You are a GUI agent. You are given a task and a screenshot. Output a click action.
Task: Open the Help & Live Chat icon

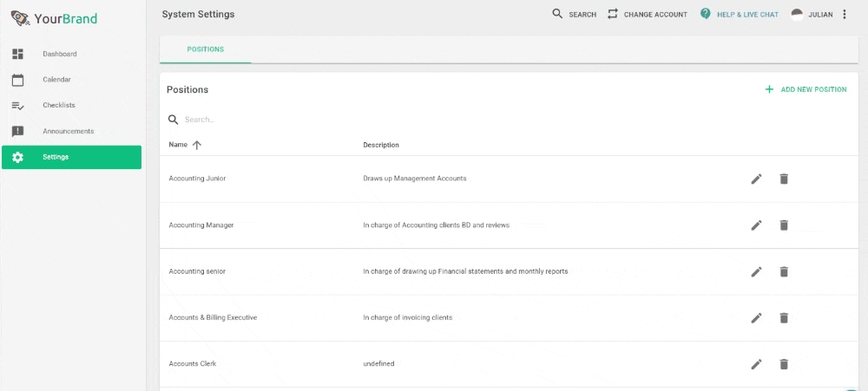(x=705, y=14)
